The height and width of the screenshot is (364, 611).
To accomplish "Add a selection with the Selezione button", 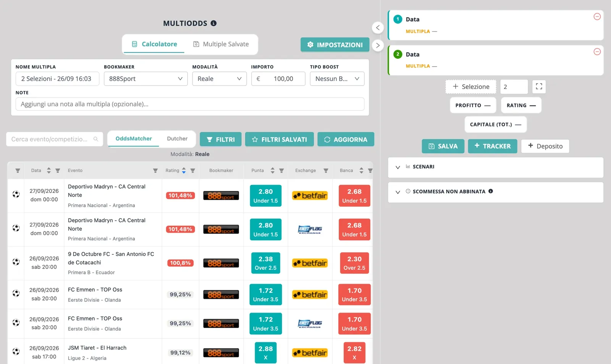I will coord(471,87).
